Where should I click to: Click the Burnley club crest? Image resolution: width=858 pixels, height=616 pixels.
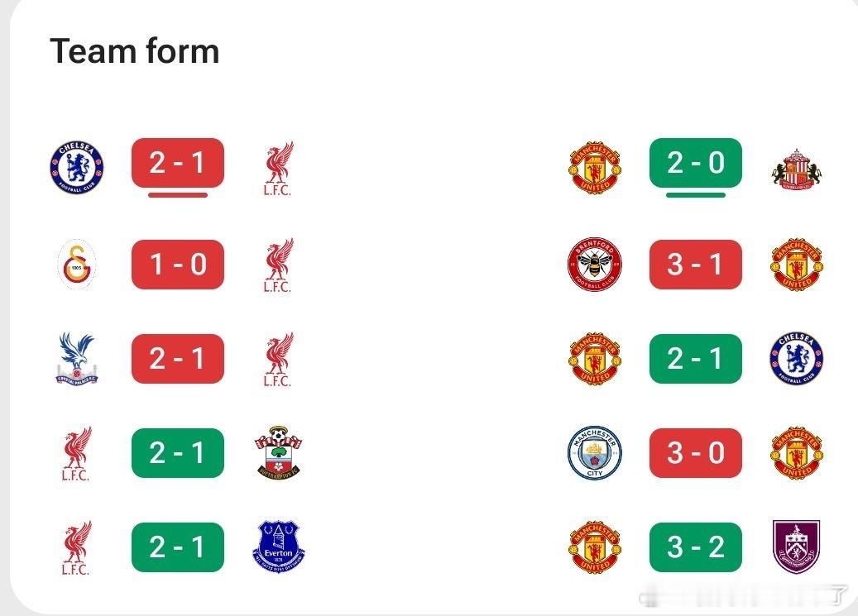(796, 547)
